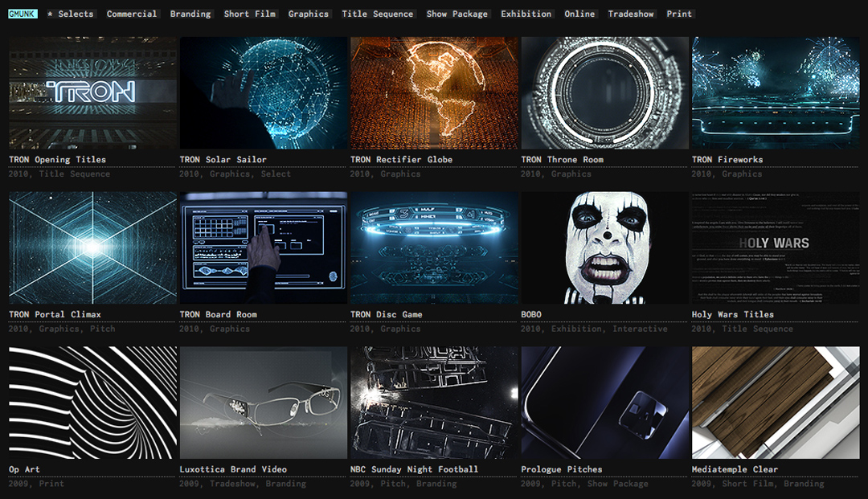The height and width of the screenshot is (499, 868).
Task: Open the Holy Wars Titles text link
Action: [x=732, y=315]
